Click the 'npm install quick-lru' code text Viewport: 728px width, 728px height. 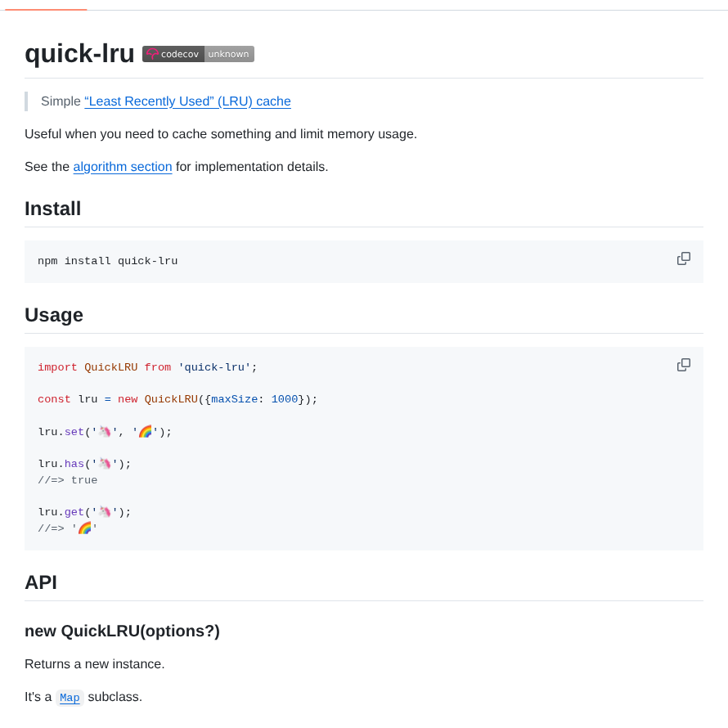pyautogui.click(x=107, y=261)
